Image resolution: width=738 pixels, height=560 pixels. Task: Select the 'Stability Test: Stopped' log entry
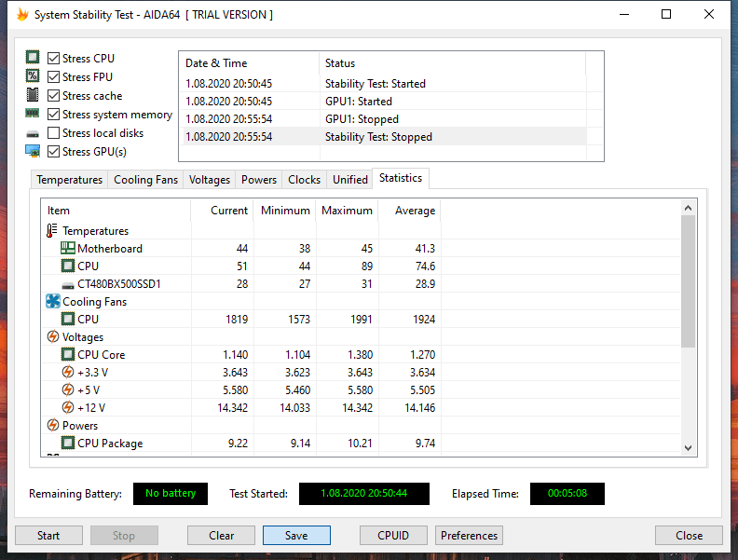tap(383, 137)
